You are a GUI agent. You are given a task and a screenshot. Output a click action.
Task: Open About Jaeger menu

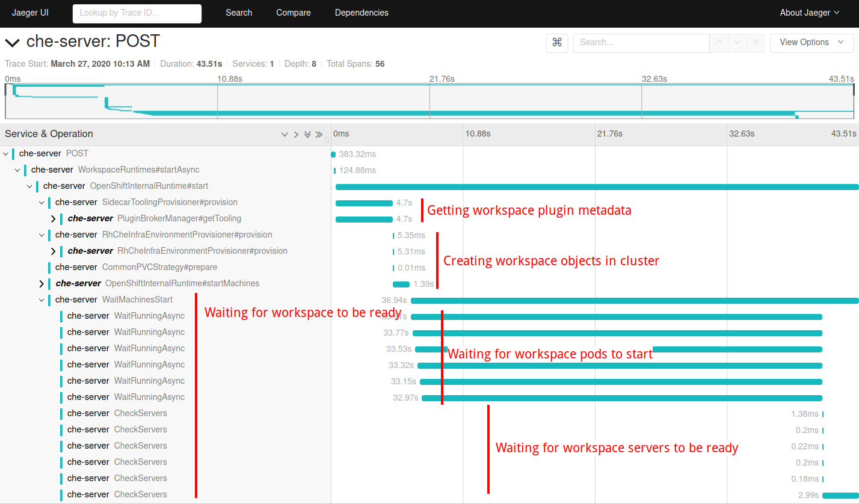click(810, 13)
